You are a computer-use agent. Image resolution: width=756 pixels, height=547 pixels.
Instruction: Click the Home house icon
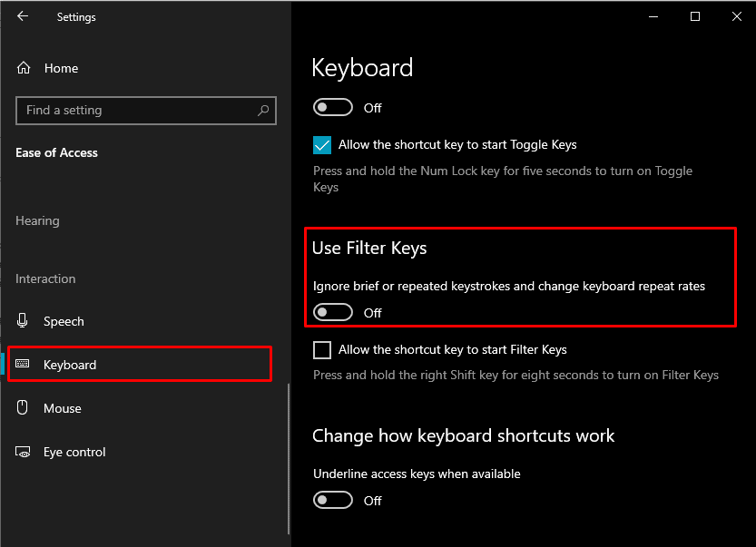pyautogui.click(x=25, y=68)
